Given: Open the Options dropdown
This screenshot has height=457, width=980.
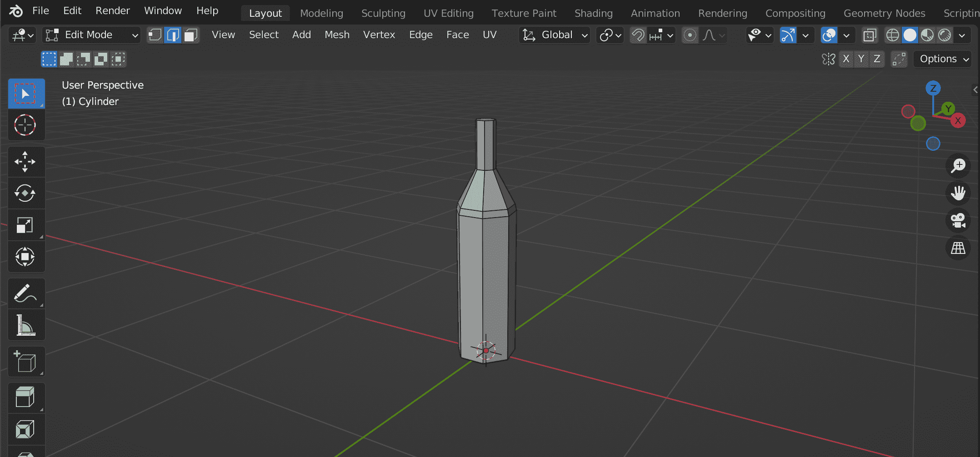Looking at the screenshot, I should click(x=943, y=59).
